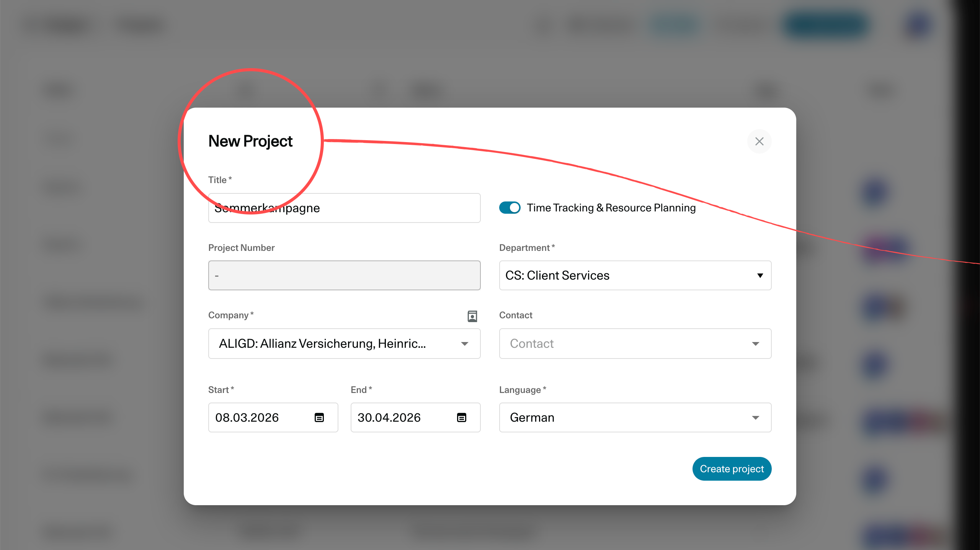Click into the Title input field
This screenshot has height=550, width=980.
(x=383, y=208)
